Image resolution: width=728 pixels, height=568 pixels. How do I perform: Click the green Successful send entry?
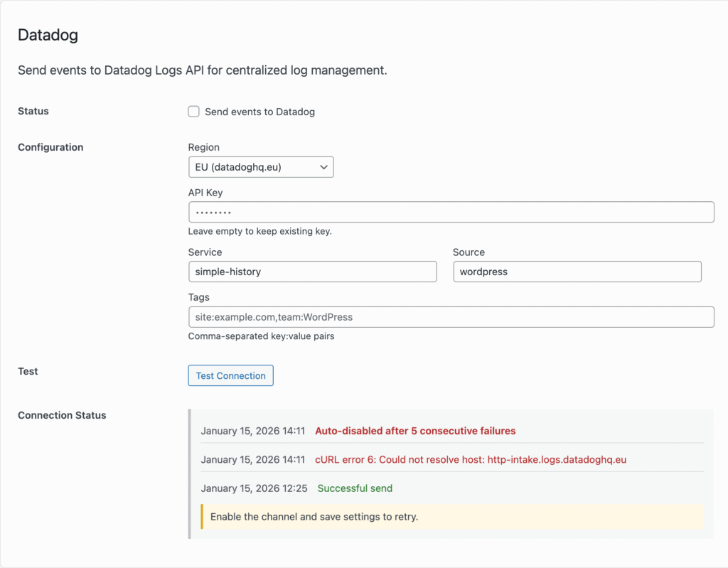(x=355, y=488)
